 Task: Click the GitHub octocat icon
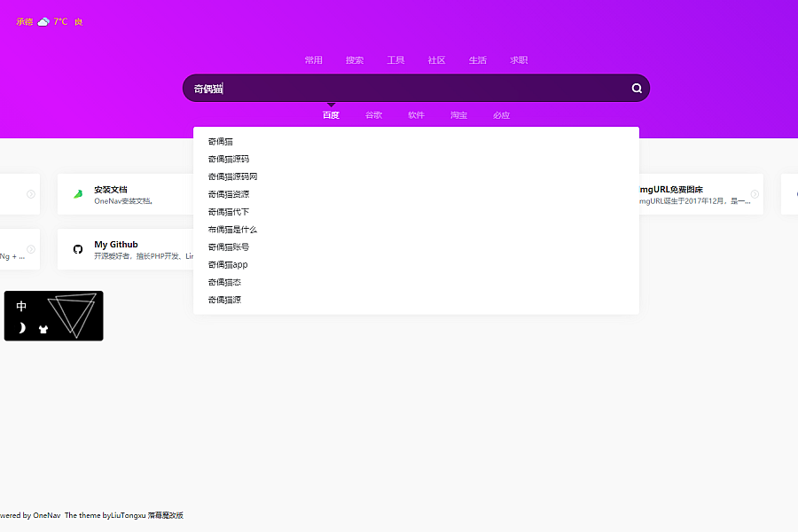[x=78, y=249]
